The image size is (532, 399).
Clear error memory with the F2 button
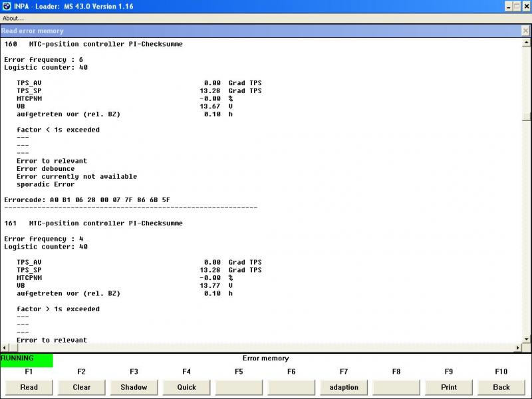click(x=81, y=387)
